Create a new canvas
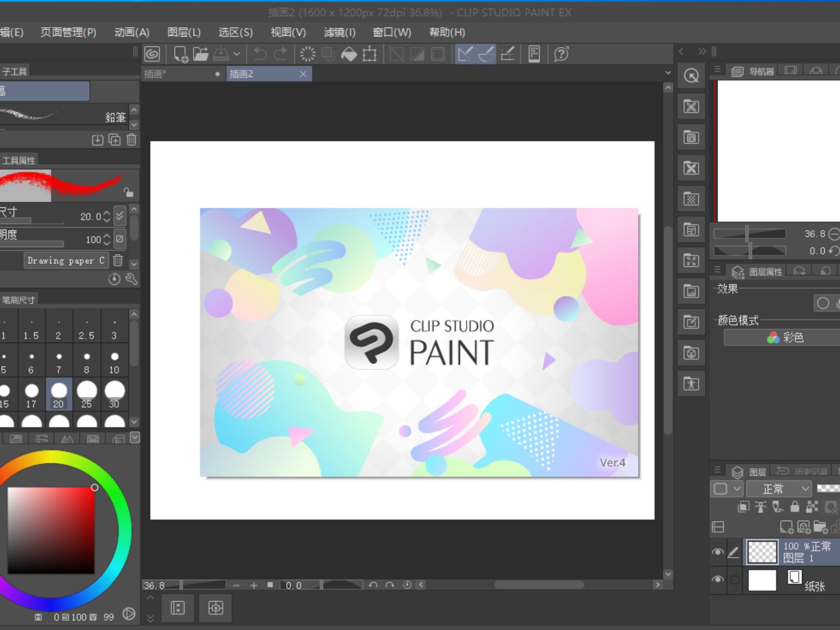840x630 pixels. [x=181, y=54]
